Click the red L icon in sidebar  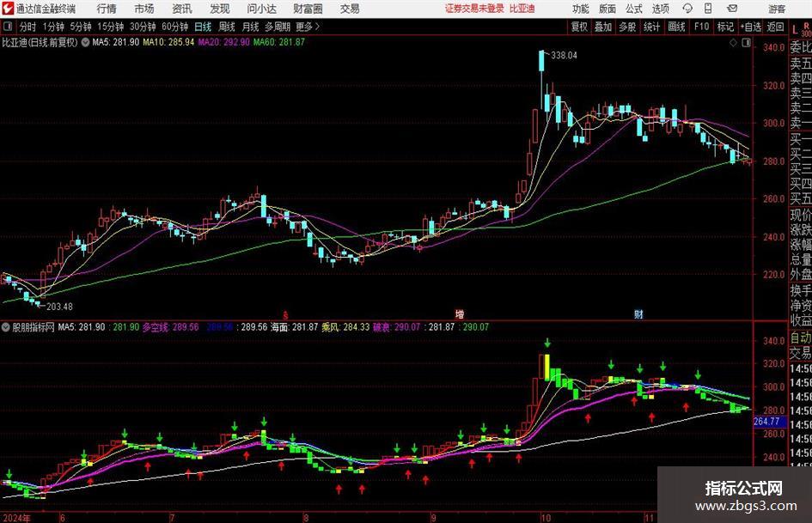[x=795, y=30]
